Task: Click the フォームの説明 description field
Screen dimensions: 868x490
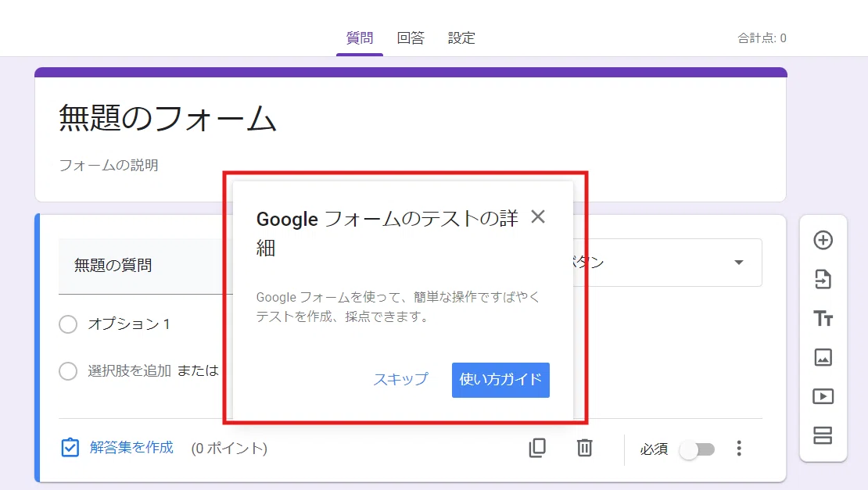Action: click(109, 165)
